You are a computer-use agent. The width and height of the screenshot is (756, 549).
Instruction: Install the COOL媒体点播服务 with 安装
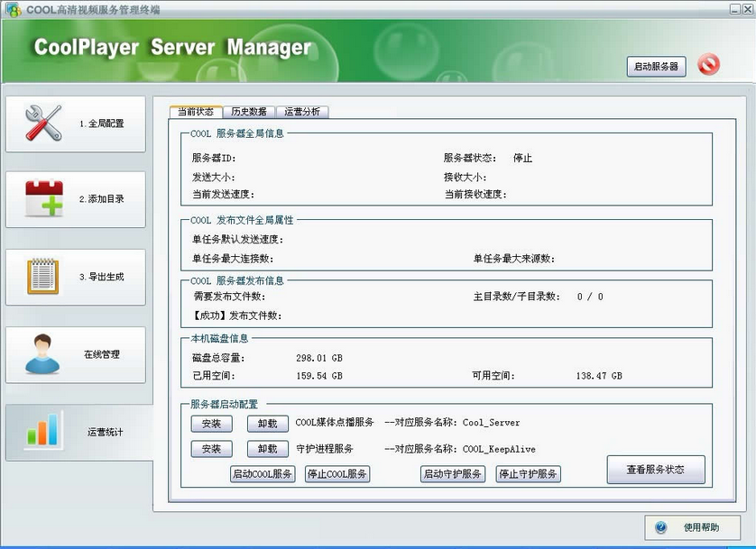point(211,424)
